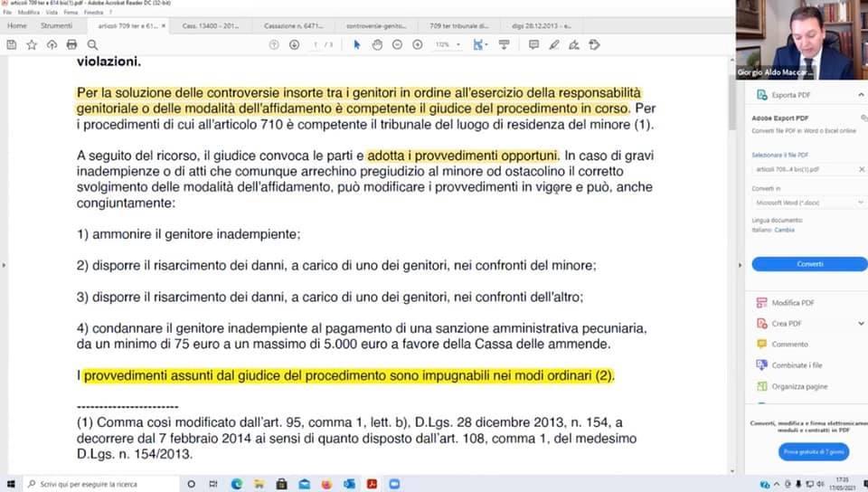This screenshot has height=492, width=868.
Task: Click the Save file icon in toolbar
Action: click(12, 45)
